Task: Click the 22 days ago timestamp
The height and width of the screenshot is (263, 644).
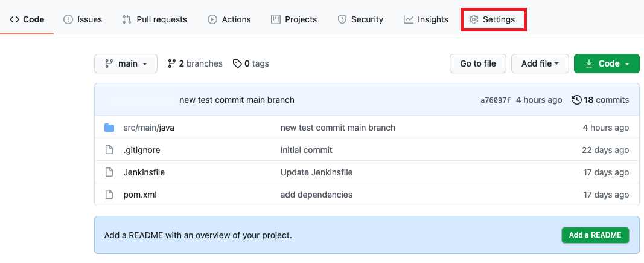Action: tap(605, 150)
